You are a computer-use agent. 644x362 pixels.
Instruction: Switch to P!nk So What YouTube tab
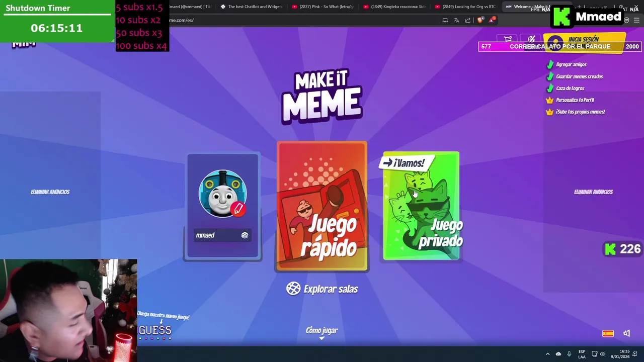pyautogui.click(x=323, y=7)
